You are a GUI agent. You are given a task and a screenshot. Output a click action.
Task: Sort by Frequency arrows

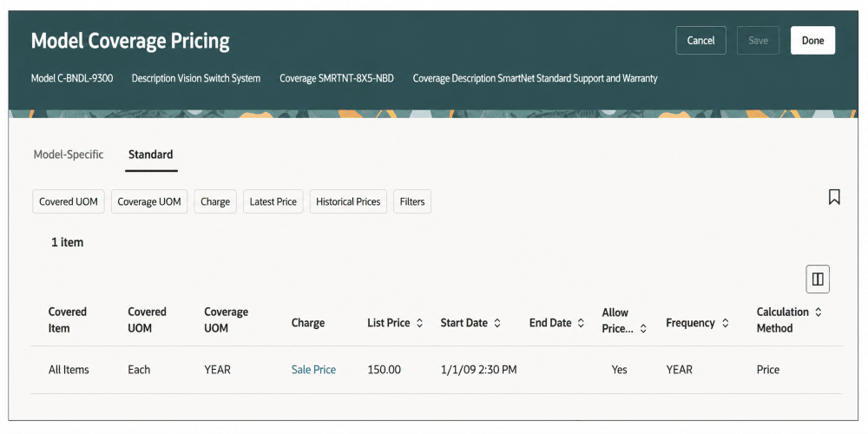725,323
